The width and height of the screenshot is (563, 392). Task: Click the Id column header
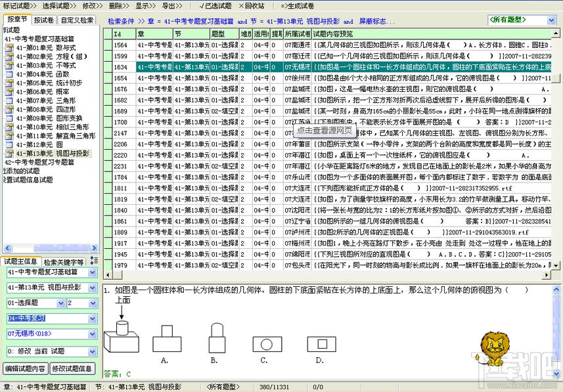124,34
